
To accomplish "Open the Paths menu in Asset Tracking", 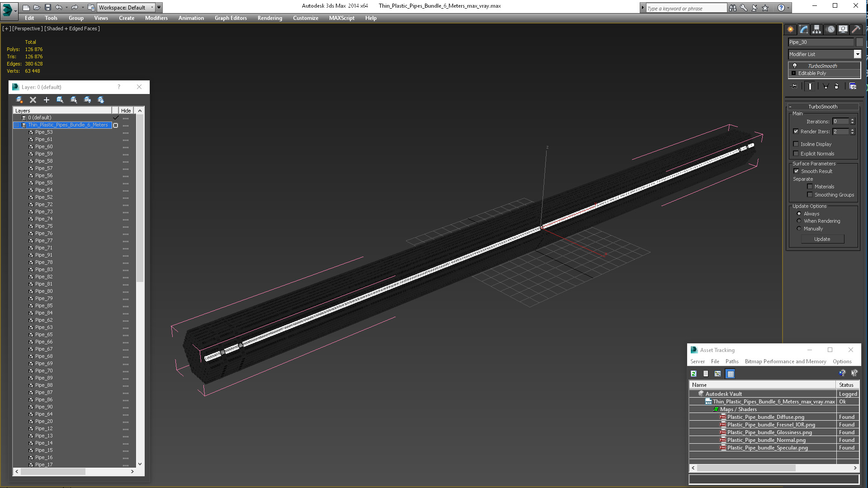I will (x=732, y=361).
